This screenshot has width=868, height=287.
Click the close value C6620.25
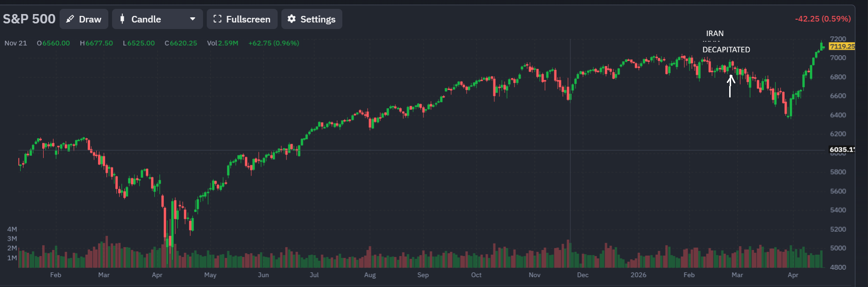(181, 43)
